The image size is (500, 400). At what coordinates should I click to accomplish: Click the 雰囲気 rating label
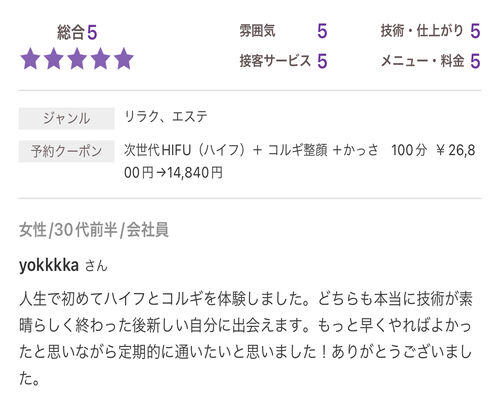coord(257,31)
